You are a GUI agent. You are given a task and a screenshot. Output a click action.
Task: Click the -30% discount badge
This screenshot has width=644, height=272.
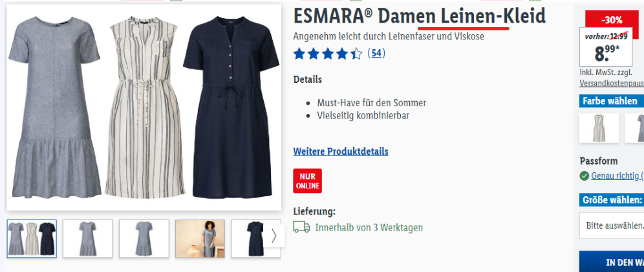point(612,19)
